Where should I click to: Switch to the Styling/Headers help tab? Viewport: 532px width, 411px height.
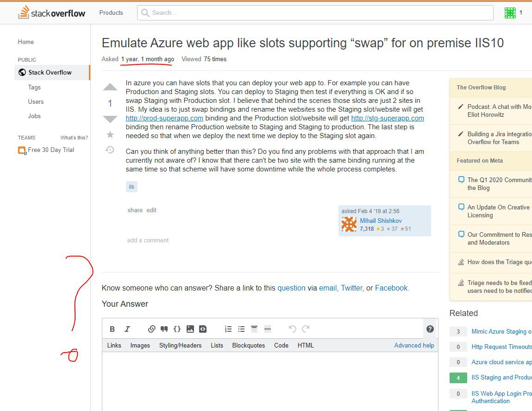[x=180, y=345]
